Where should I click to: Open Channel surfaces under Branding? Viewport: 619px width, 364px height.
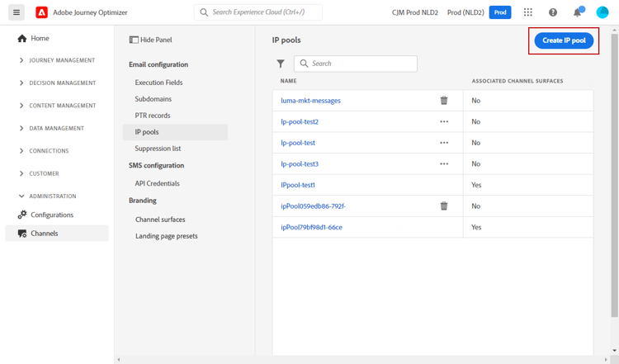click(160, 220)
